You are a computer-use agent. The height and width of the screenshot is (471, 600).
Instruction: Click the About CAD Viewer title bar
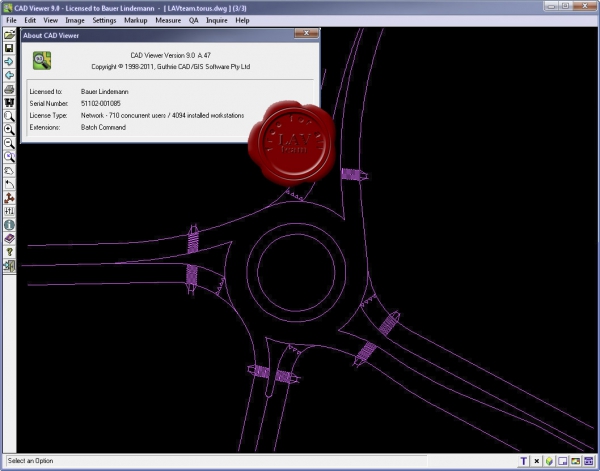click(157, 35)
